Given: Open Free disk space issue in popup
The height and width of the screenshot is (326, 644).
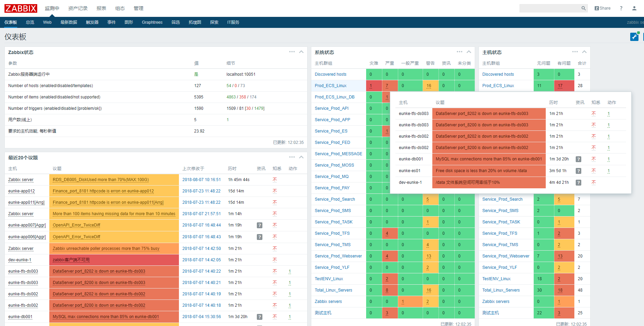Looking at the screenshot, I should [x=481, y=171].
